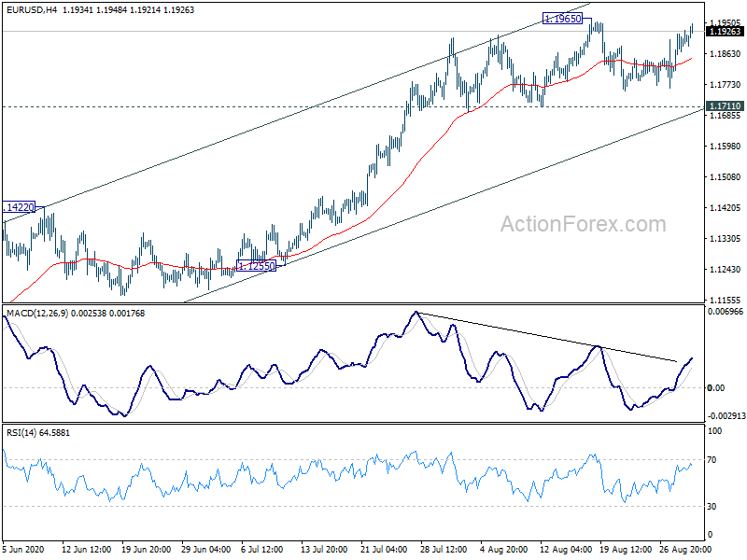This screenshot has height=560, width=747.
Task: Click the 4 Aug 20:00 time label
Action: [x=503, y=550]
